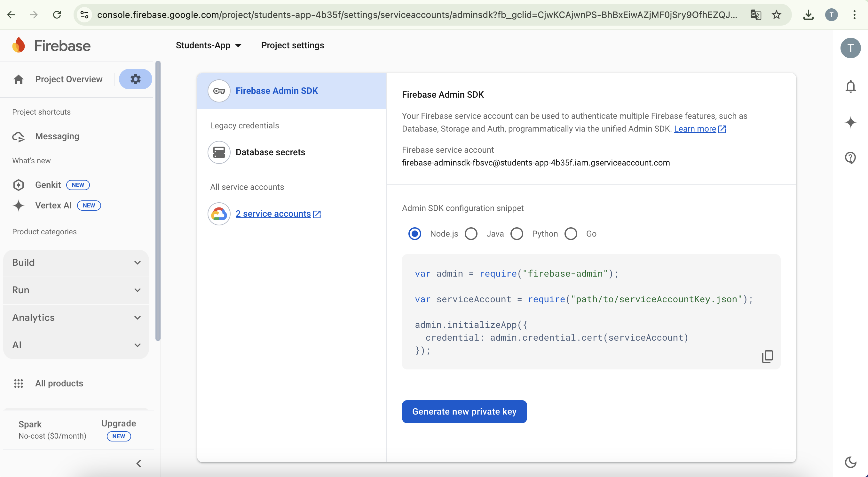The height and width of the screenshot is (477, 868).
Task: Open Messaging in sidebar
Action: [x=57, y=136]
